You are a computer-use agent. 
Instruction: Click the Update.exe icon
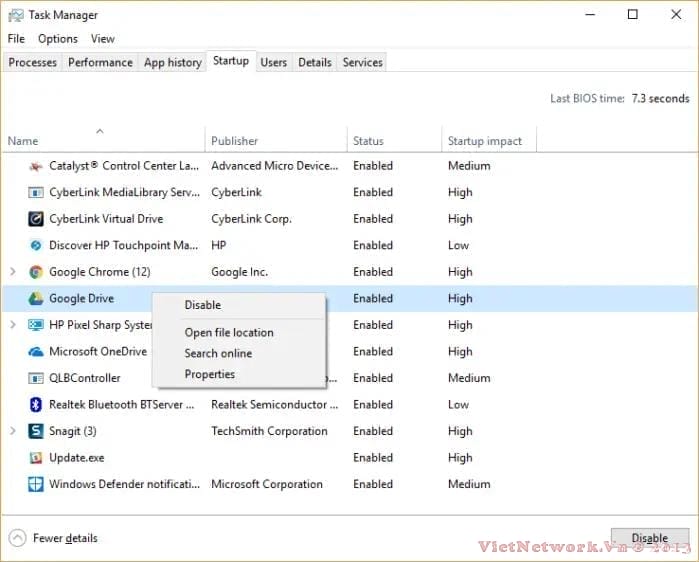pos(36,458)
